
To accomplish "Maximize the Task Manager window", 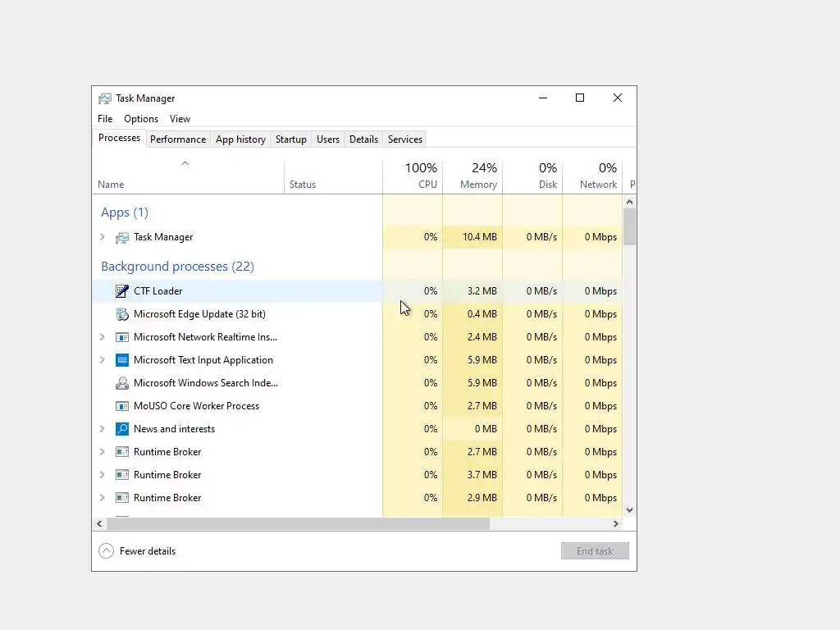I will [580, 98].
